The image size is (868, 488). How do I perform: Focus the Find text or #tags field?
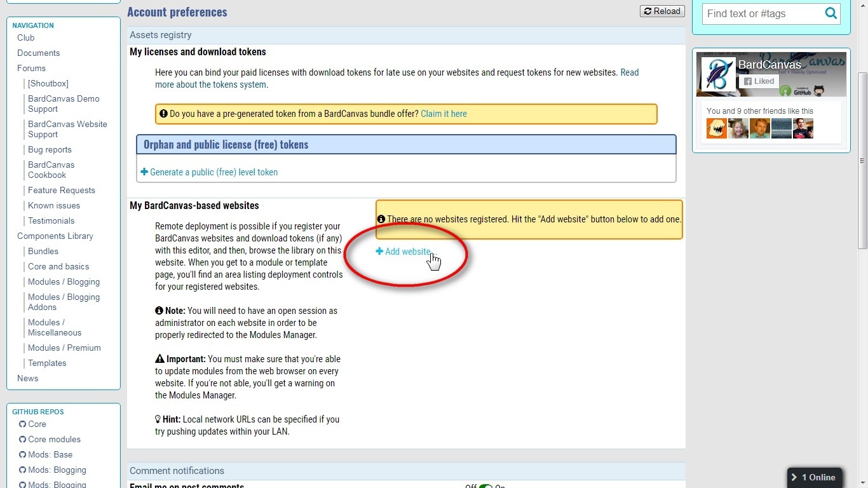763,13
